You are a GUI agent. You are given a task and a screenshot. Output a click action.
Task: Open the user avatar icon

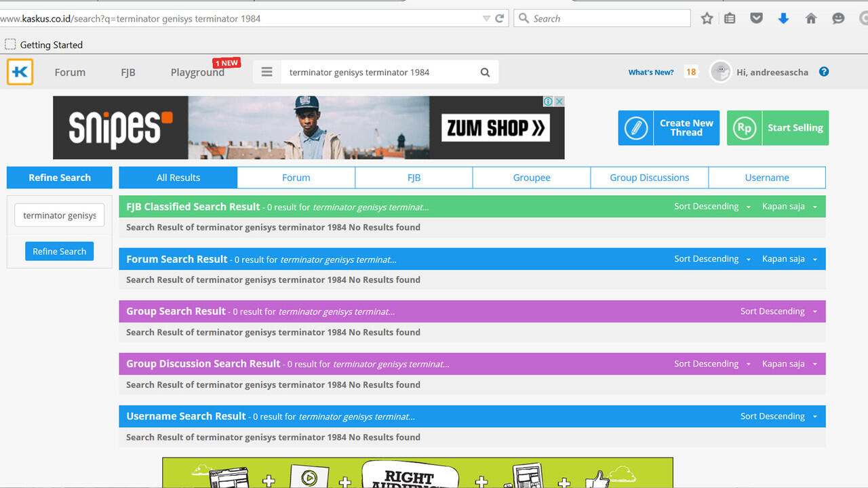[720, 72]
